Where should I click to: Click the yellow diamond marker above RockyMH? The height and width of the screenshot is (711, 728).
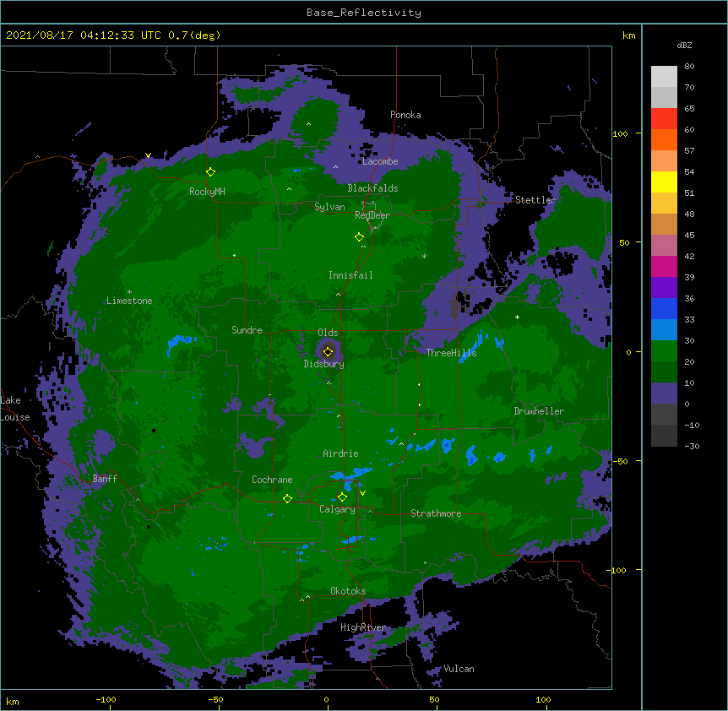pyautogui.click(x=210, y=172)
